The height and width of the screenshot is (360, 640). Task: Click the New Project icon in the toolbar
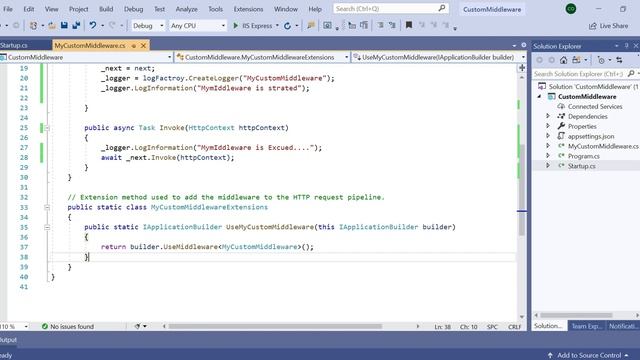33,26
